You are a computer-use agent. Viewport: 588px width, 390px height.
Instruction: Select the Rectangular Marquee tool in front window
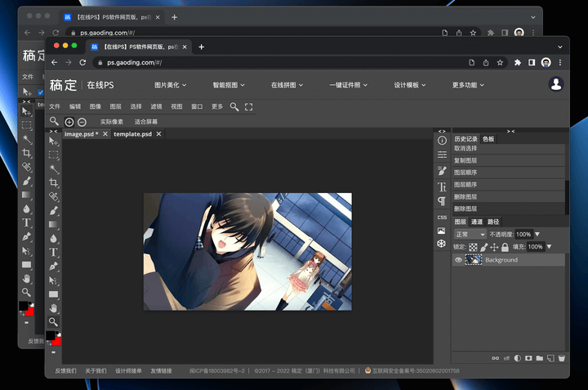54,155
